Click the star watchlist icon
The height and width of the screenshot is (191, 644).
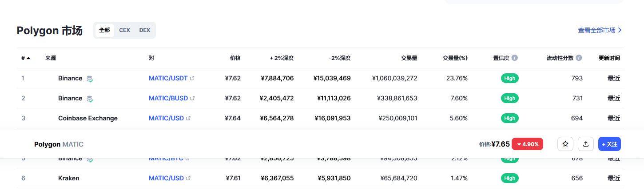[565, 144]
